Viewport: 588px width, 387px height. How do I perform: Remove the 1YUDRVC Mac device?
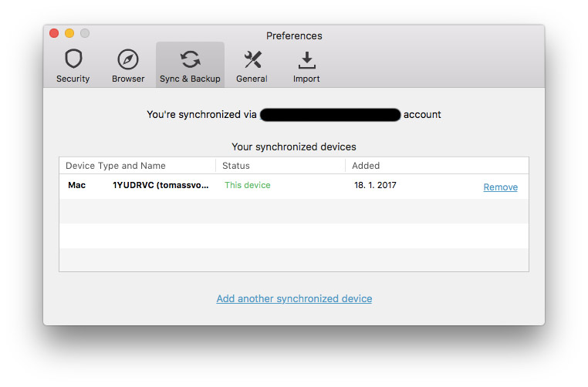[500, 187]
